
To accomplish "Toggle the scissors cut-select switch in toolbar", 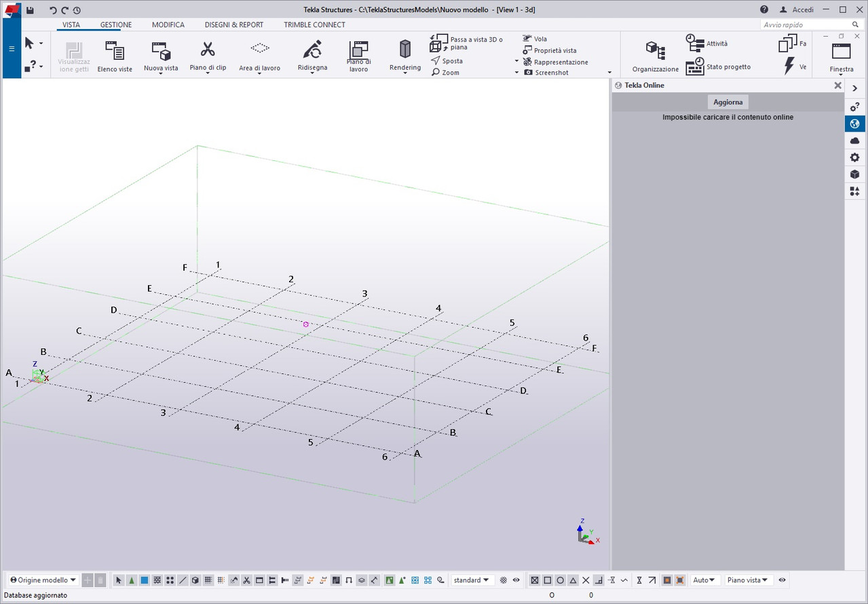I will (247, 580).
